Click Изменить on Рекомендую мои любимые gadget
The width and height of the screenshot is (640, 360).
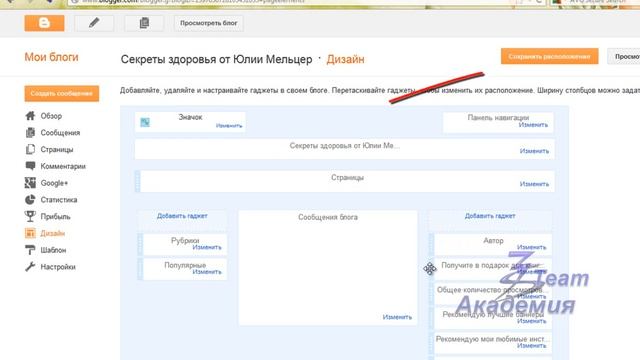tap(531, 346)
